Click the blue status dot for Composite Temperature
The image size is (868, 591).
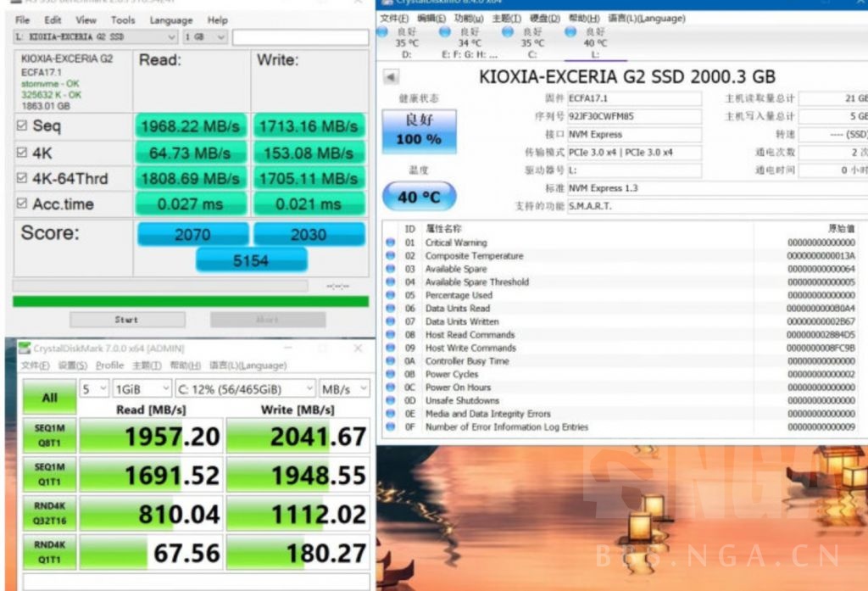pyautogui.click(x=390, y=256)
